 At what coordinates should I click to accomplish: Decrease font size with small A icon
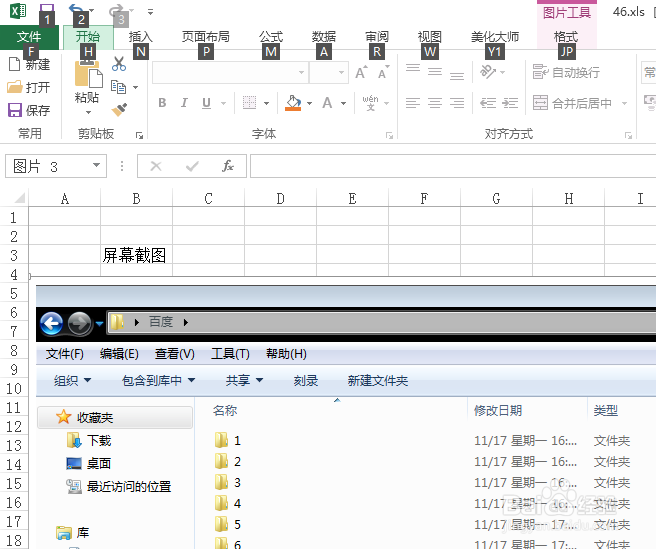tap(382, 74)
